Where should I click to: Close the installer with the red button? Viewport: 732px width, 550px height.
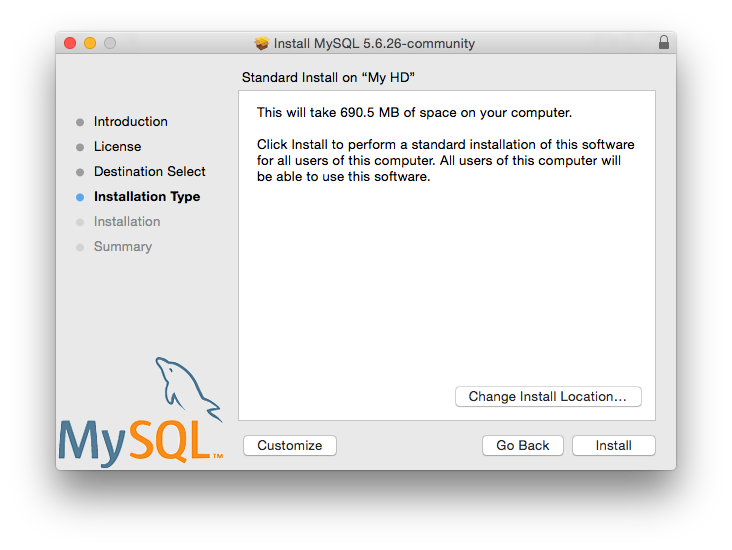tap(70, 43)
